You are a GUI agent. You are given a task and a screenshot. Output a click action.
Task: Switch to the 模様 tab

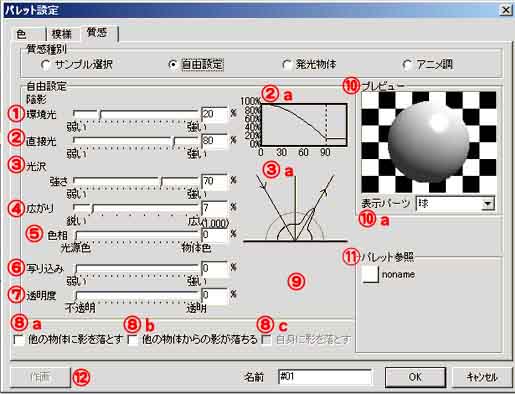[62, 34]
